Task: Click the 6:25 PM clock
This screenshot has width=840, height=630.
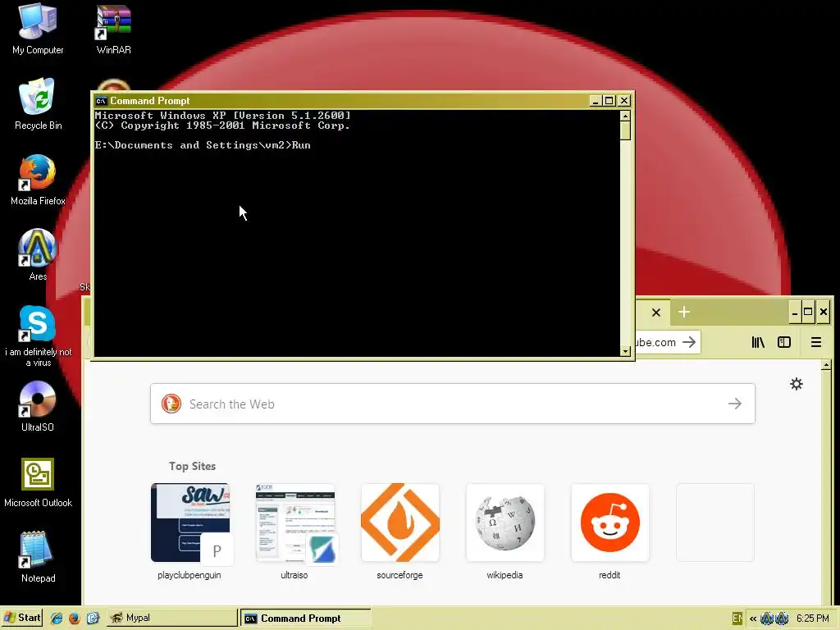Action: point(812,619)
